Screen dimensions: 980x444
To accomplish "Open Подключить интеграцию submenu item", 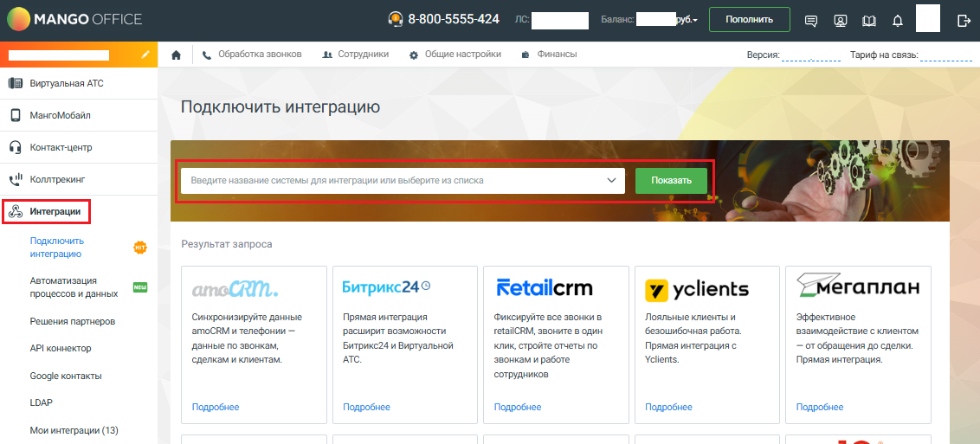I will pyautogui.click(x=57, y=248).
